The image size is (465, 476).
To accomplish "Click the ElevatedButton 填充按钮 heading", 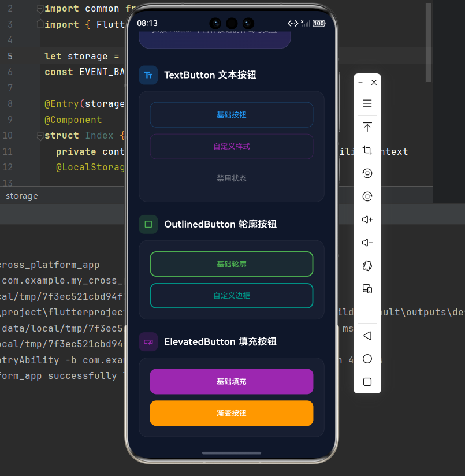I will [x=220, y=342].
